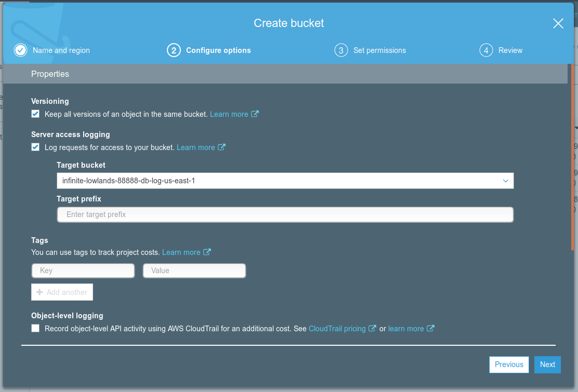Go back with the Previous button

tap(509, 364)
